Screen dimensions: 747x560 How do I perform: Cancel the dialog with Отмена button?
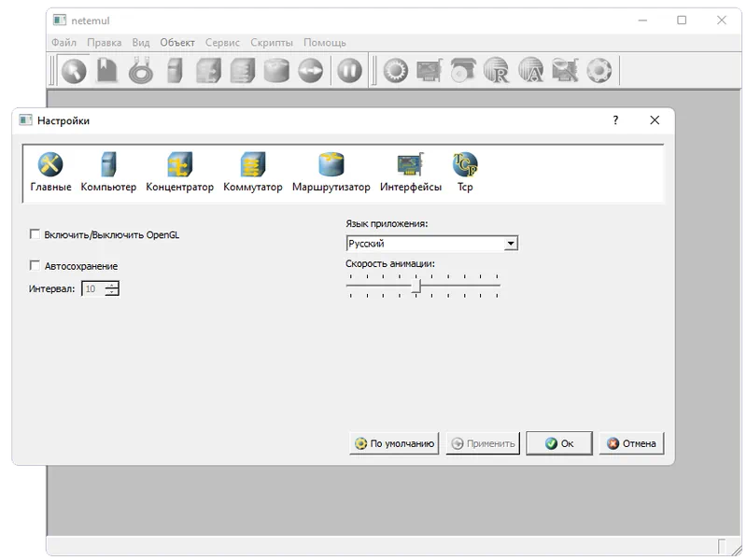(631, 443)
